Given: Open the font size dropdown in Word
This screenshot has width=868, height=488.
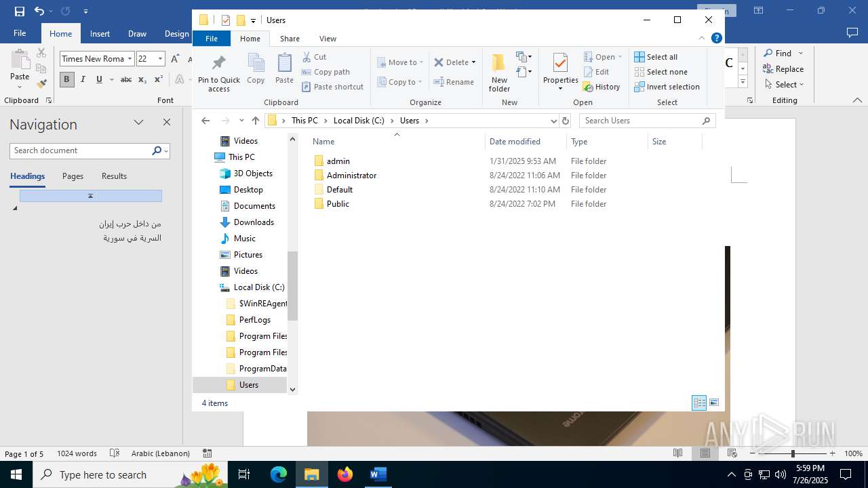Looking at the screenshot, I should [x=160, y=59].
